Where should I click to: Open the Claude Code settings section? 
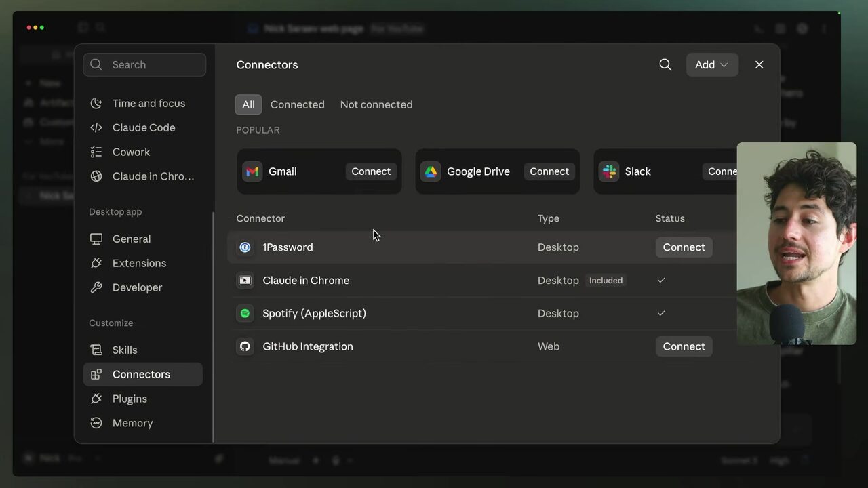[x=142, y=127]
